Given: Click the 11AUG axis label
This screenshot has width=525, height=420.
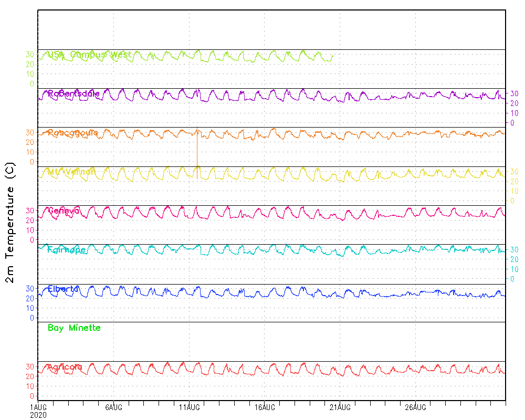Looking at the screenshot, I should [189, 407].
